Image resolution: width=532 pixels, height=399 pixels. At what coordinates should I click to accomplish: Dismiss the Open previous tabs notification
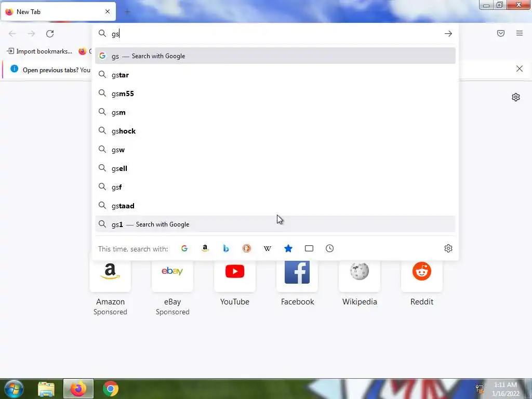coord(520,69)
